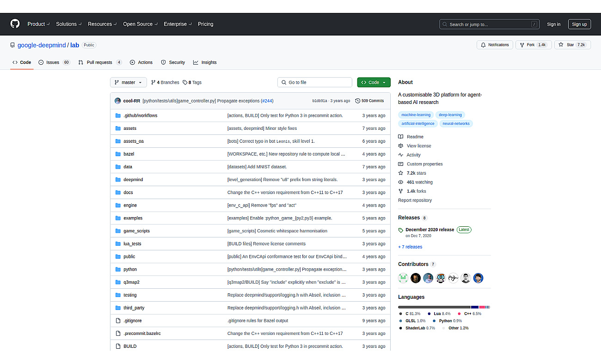Click the file icon beside .gitignore
This screenshot has width=601, height=364.
click(x=118, y=321)
